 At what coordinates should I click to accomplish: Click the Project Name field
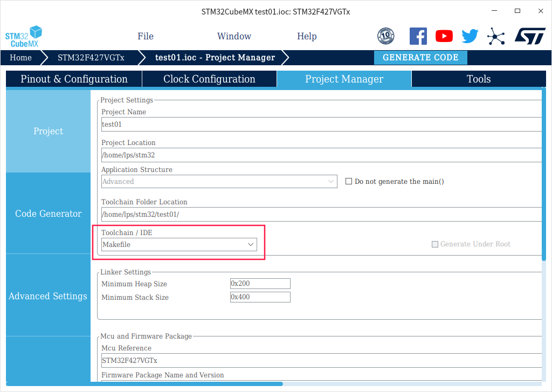click(321, 125)
